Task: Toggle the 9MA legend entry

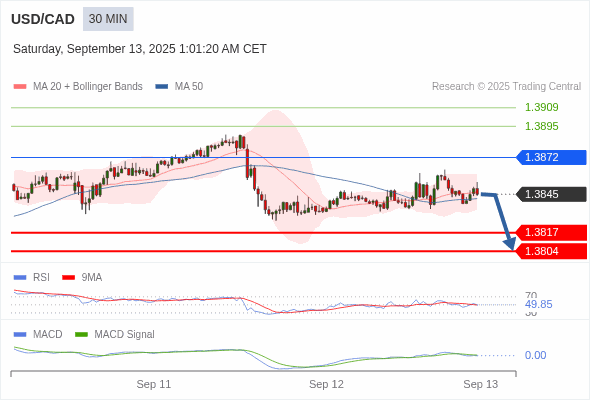Action: [x=82, y=277]
